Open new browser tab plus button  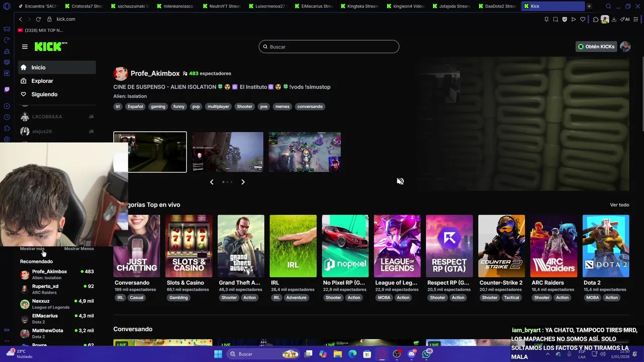(x=589, y=6)
